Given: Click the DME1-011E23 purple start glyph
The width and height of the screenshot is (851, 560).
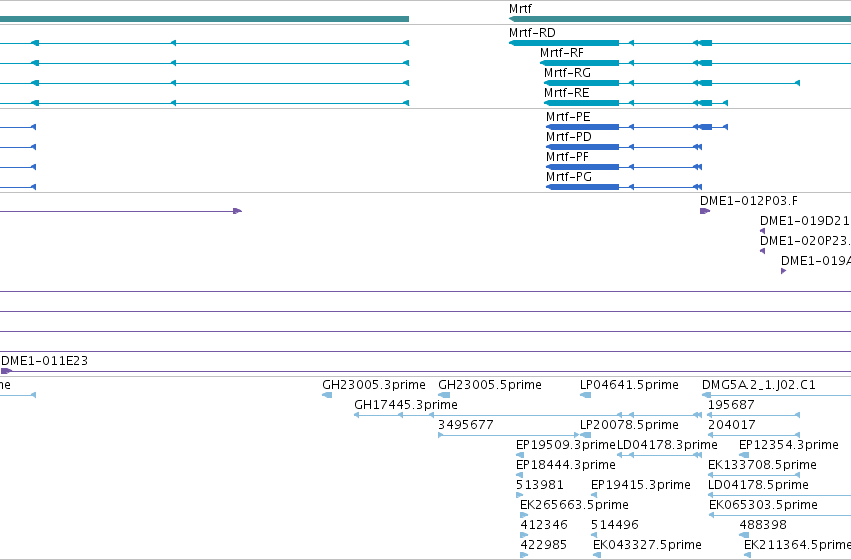Looking at the screenshot, I should click(x=6, y=371).
